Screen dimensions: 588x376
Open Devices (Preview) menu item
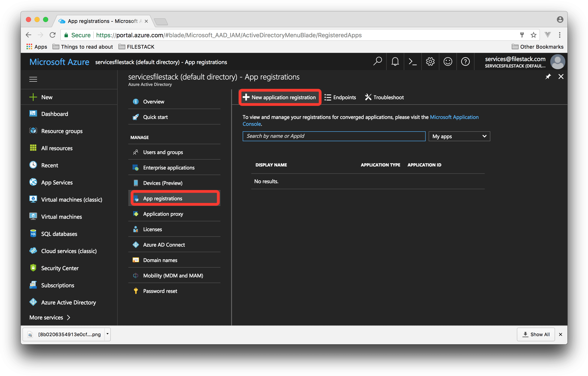click(x=174, y=183)
